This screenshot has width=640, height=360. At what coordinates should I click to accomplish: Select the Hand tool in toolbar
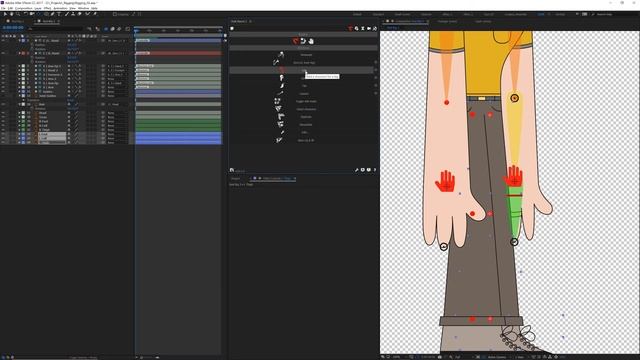11,14
